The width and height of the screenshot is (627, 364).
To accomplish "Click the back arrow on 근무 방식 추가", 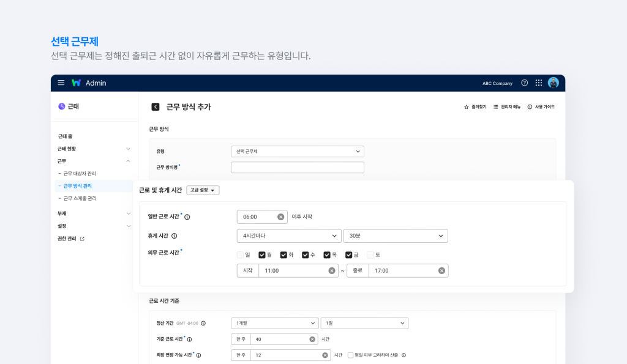I will coord(155,106).
